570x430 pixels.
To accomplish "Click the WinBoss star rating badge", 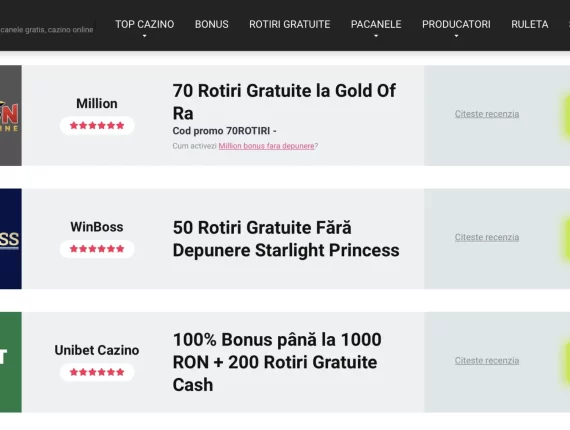I will pos(97,249).
